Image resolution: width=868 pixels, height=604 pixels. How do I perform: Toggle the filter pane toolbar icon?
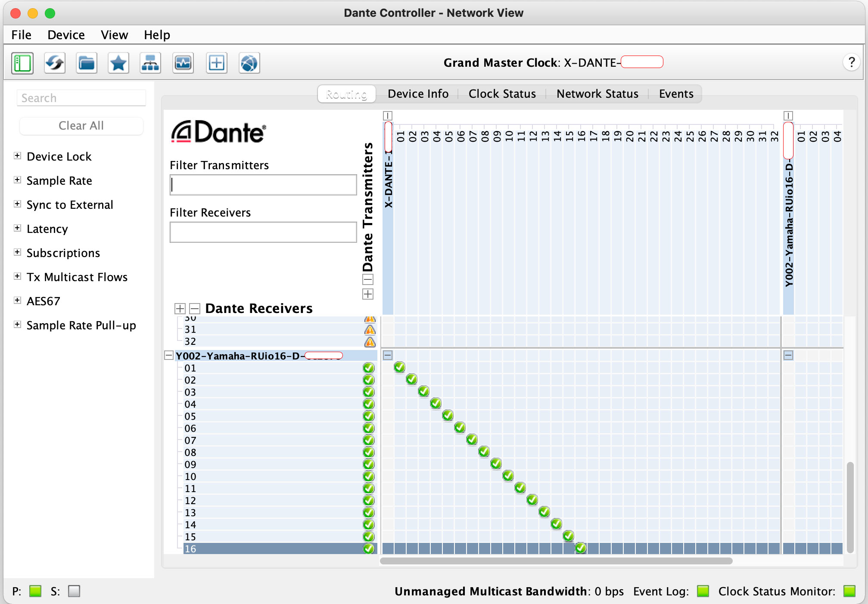pos(22,63)
